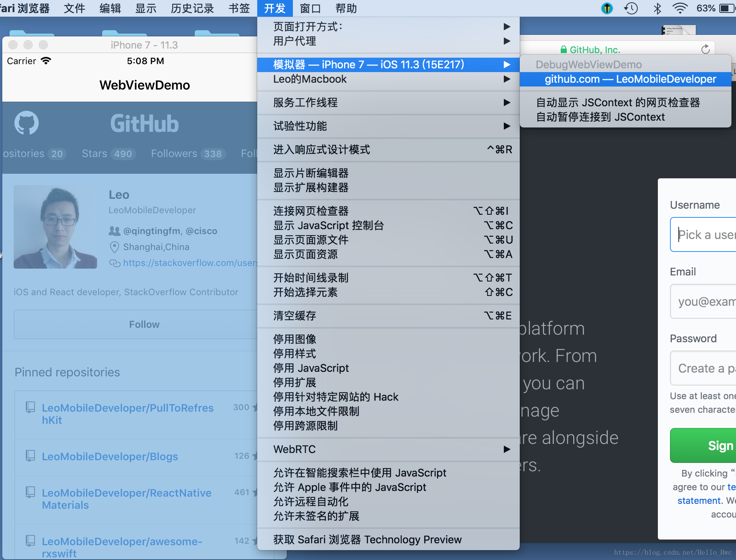The width and height of the screenshot is (736, 560).
Task: Enable 自动显示 JSContext 的网页检查器 option
Action: (618, 102)
